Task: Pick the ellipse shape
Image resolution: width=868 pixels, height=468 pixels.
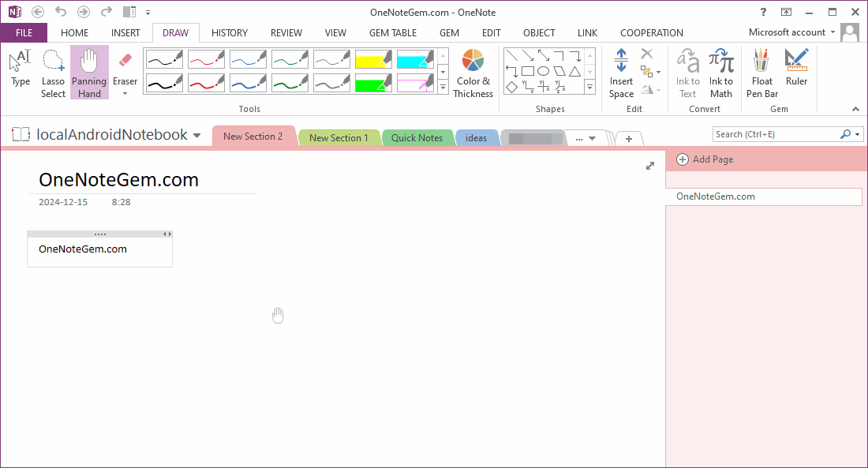Action: tap(544, 72)
